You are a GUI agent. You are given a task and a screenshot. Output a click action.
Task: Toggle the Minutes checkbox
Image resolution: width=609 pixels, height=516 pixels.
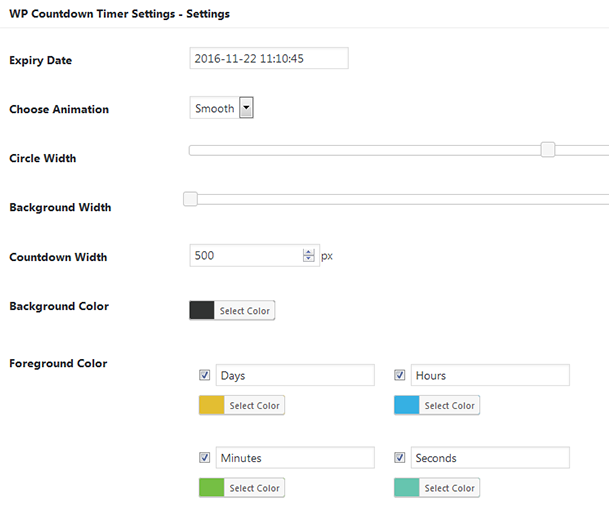[x=205, y=457]
